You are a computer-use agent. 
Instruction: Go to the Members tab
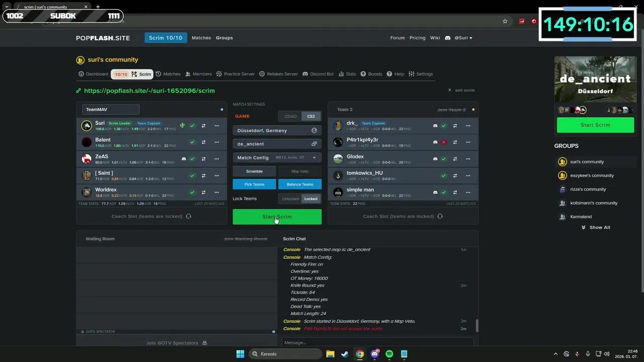pyautogui.click(x=198, y=74)
